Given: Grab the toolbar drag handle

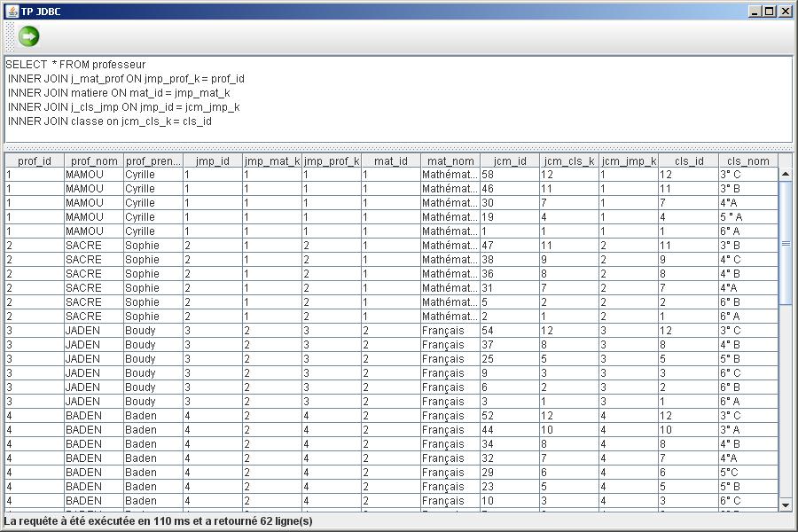Looking at the screenshot, I should tap(9, 36).
